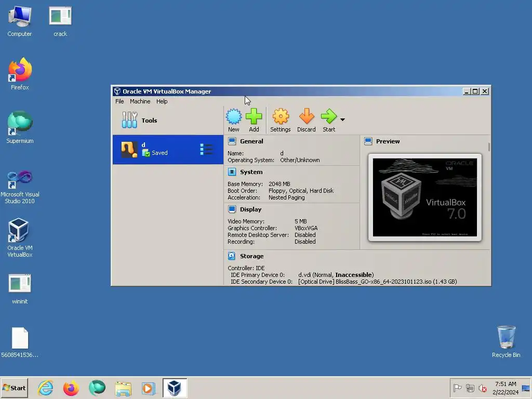Expand the Start button dropdown arrow
Screen dimensions: 532x399
tap(342, 120)
